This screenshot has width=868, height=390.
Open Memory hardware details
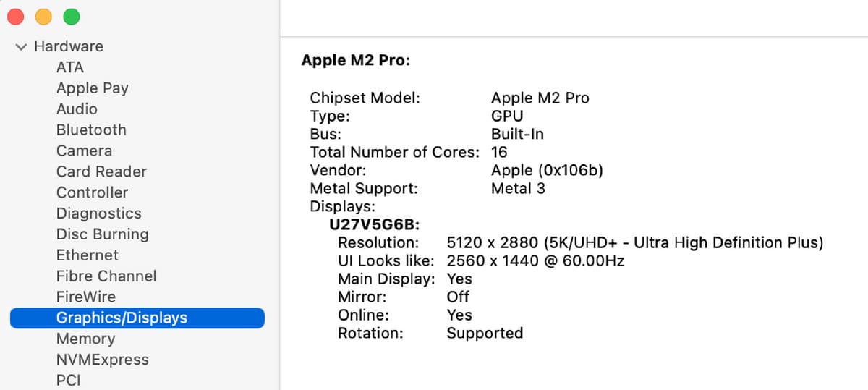coord(85,339)
